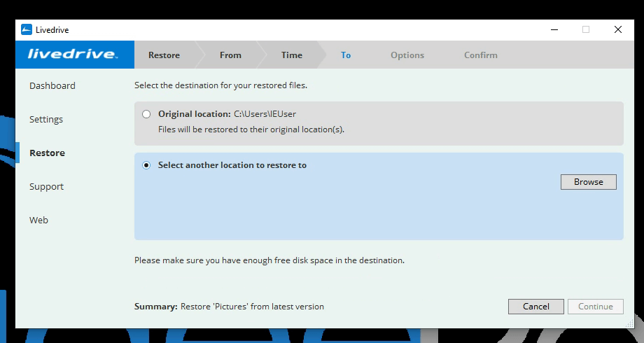Close the Livedrive window
The image size is (644, 343).
click(618, 29)
